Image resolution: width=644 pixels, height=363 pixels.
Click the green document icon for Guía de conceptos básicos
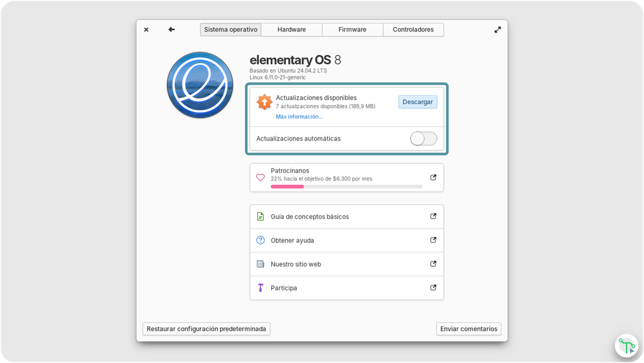pos(260,216)
